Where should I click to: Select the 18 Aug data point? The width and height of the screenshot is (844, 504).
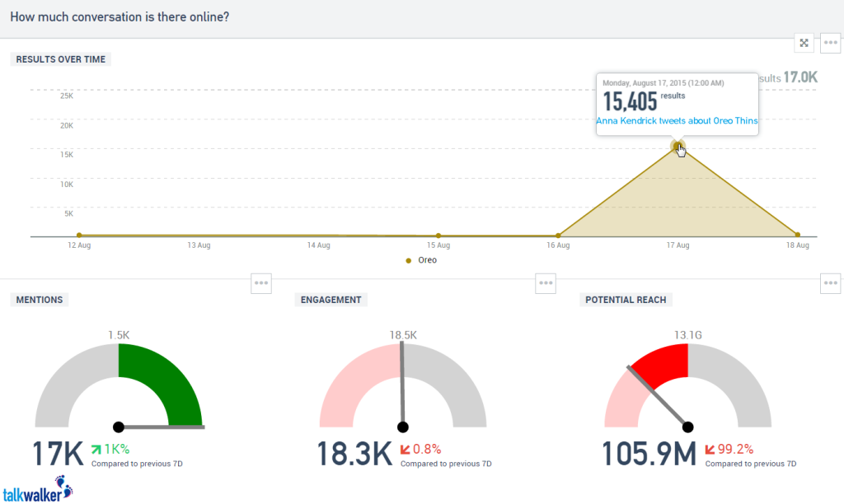coord(797,235)
